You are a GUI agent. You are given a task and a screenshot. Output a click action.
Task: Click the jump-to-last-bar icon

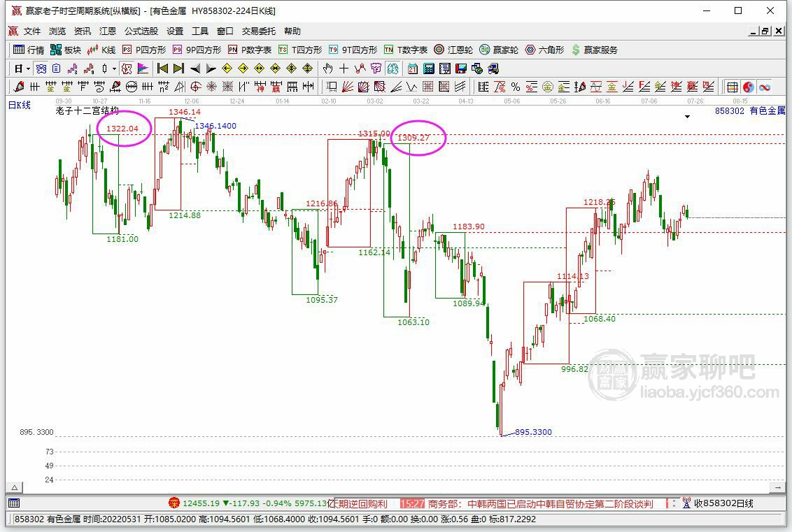point(178,69)
